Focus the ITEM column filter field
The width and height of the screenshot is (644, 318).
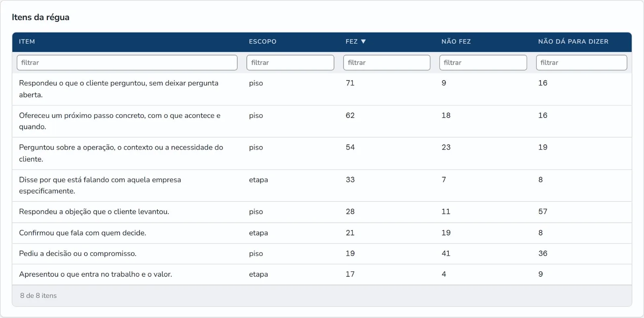click(127, 63)
